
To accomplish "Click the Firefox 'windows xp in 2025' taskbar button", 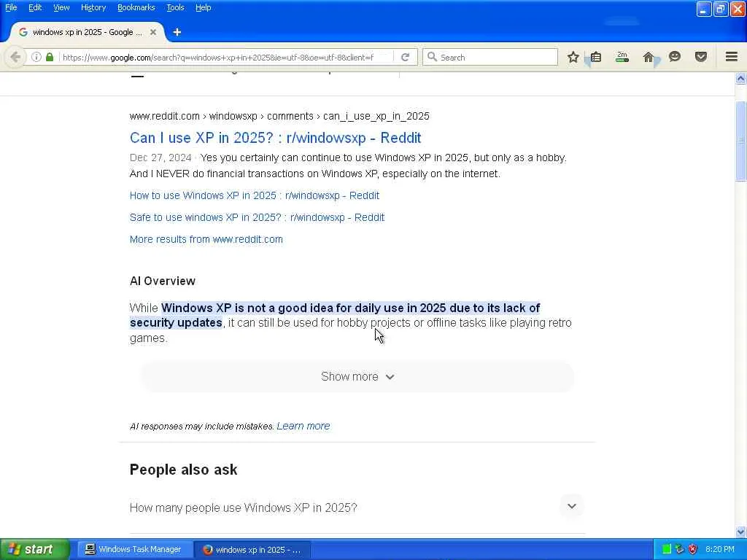I will (x=254, y=549).
